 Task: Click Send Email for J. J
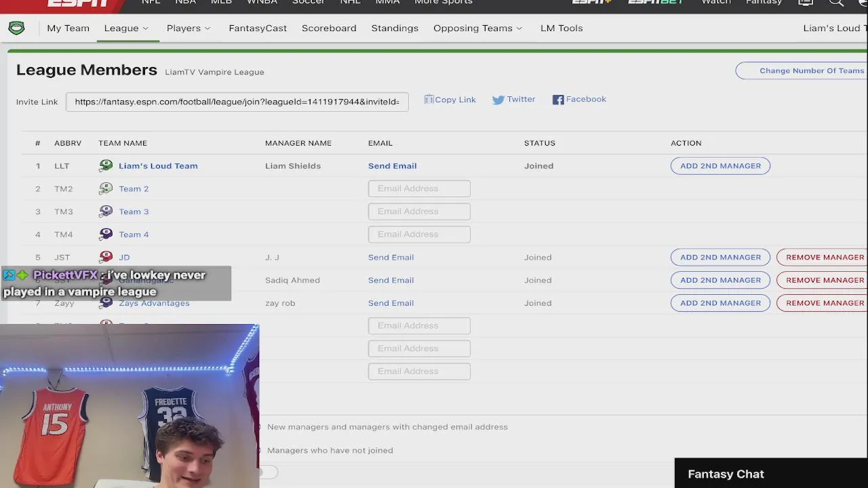(x=391, y=257)
